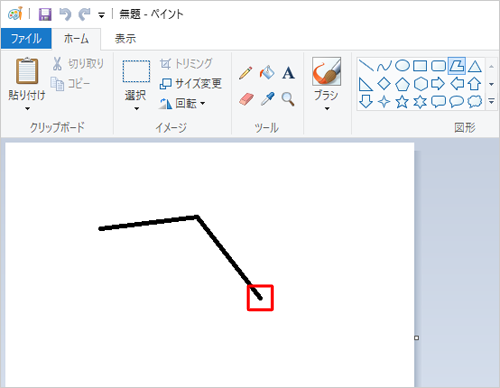Select the Magnifier tool
This screenshot has width=500, height=388.
tap(288, 99)
